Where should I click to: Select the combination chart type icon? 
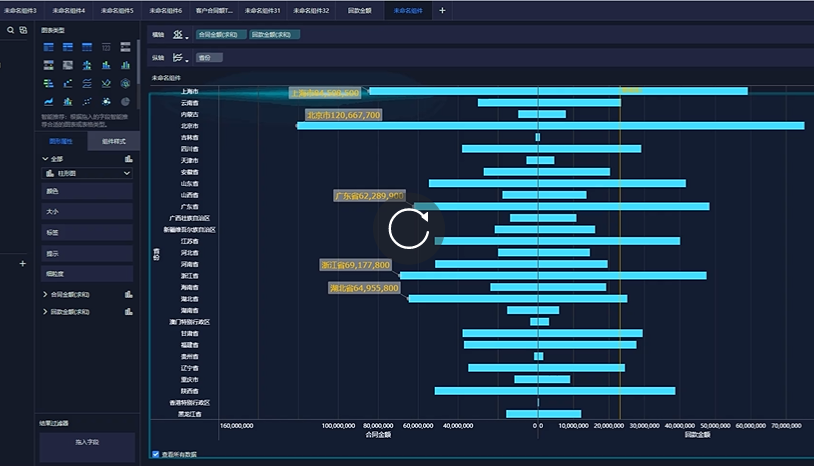(x=68, y=102)
